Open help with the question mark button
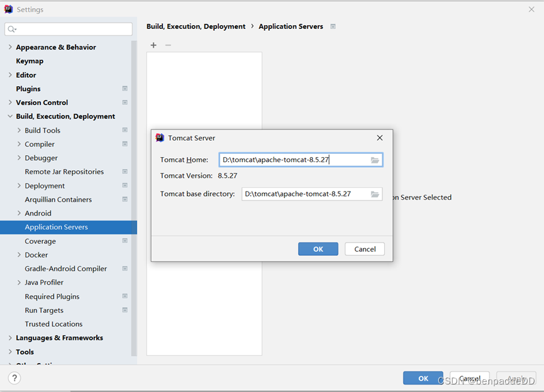This screenshot has height=392, width=544. 14,378
